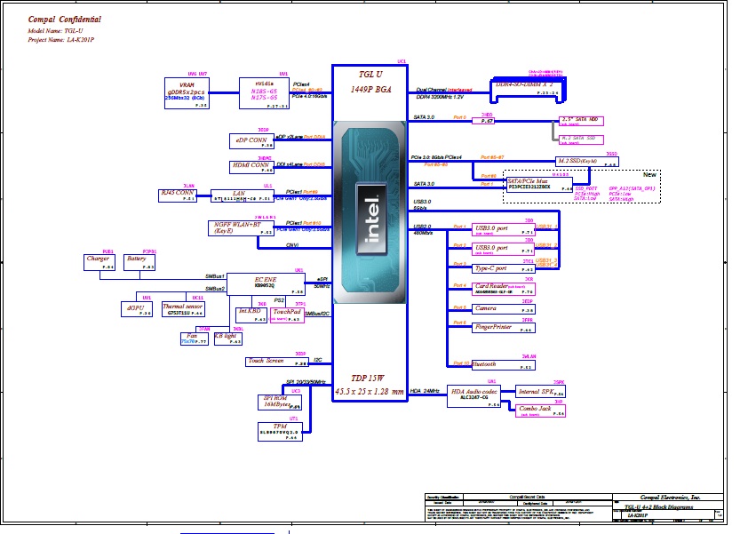The height and width of the screenshot is (534, 756).
Task: Click the Intel chip image
Action: tap(370, 212)
